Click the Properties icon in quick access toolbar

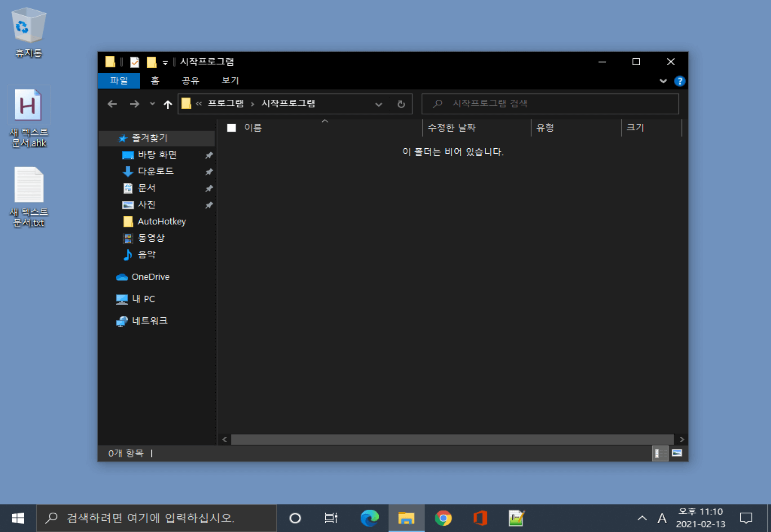coord(135,62)
